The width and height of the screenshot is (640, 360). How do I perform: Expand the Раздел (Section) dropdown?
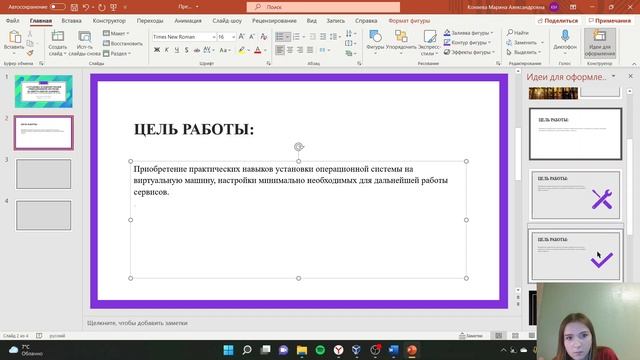coord(117,53)
